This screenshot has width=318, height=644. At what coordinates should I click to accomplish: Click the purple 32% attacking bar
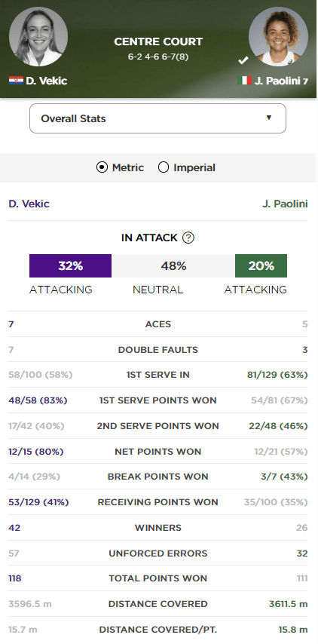70,265
